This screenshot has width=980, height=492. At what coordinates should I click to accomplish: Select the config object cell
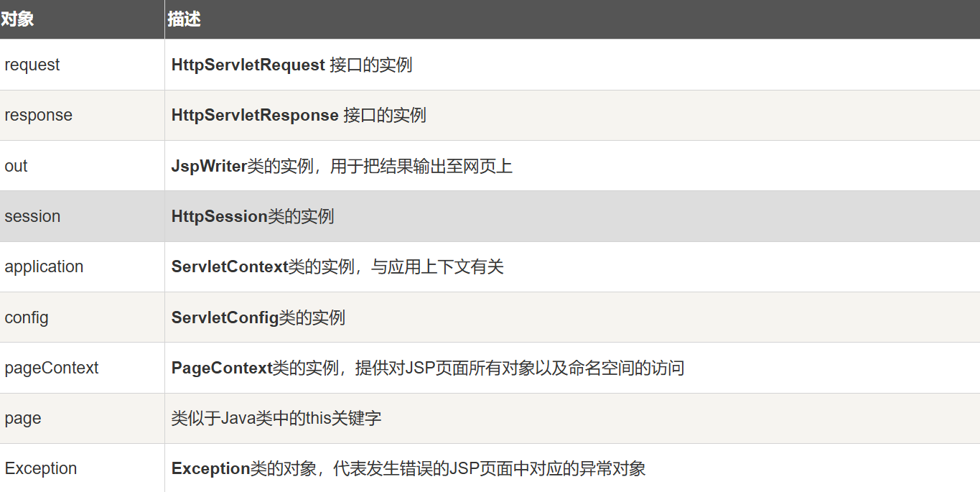[27, 317]
